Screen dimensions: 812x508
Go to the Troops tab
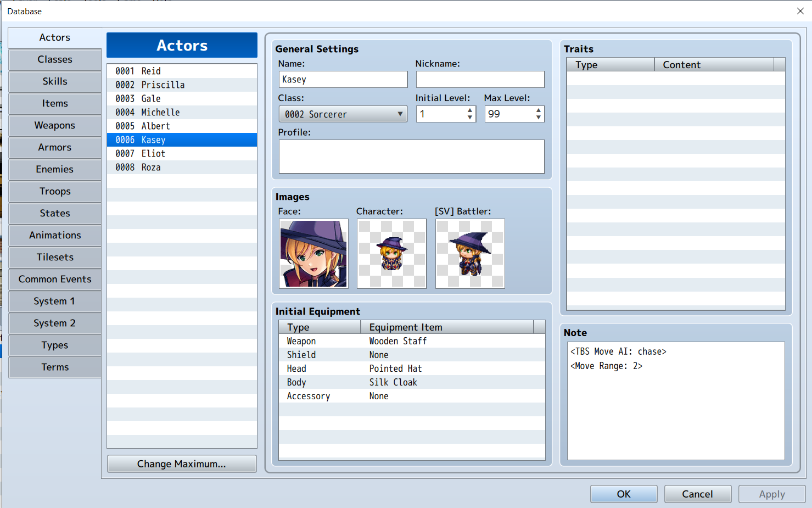tap(55, 191)
